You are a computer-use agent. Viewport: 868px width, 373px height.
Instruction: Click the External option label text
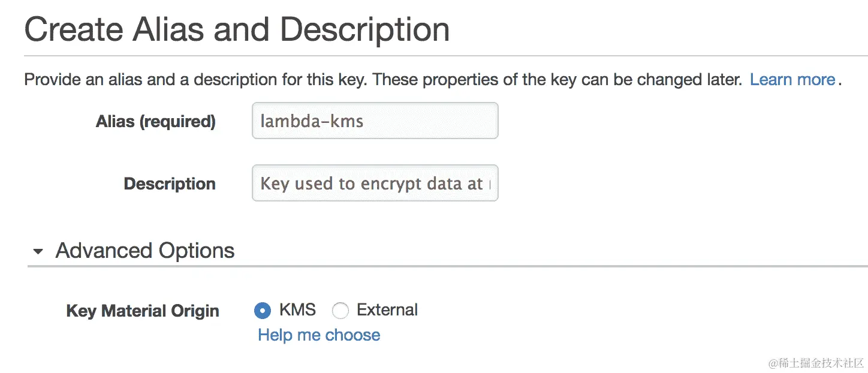tap(387, 310)
